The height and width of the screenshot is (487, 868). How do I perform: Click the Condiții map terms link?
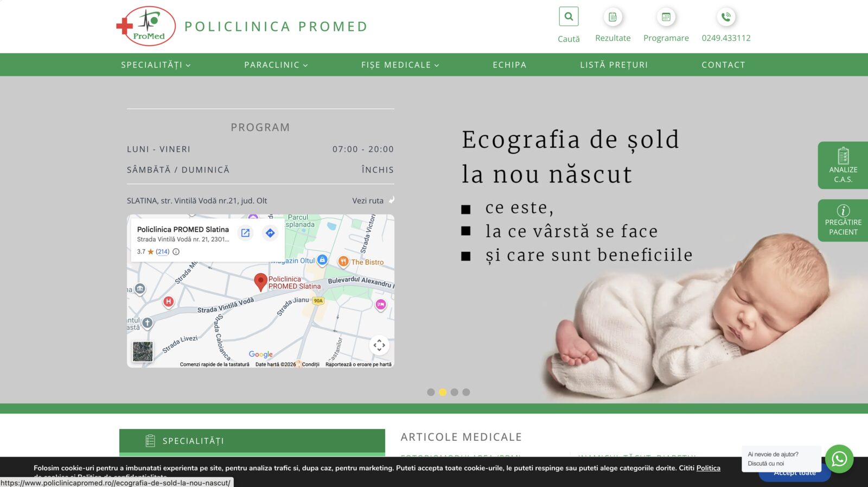[x=310, y=364]
